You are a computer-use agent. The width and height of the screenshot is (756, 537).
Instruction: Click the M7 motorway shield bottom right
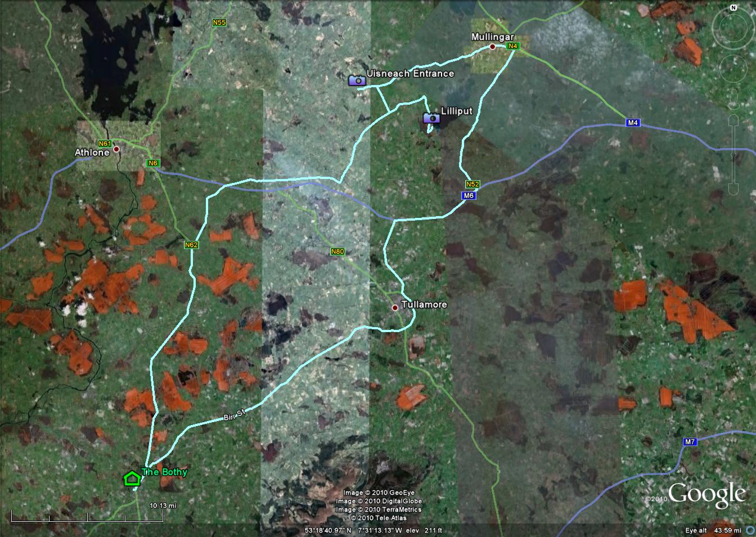(690, 441)
